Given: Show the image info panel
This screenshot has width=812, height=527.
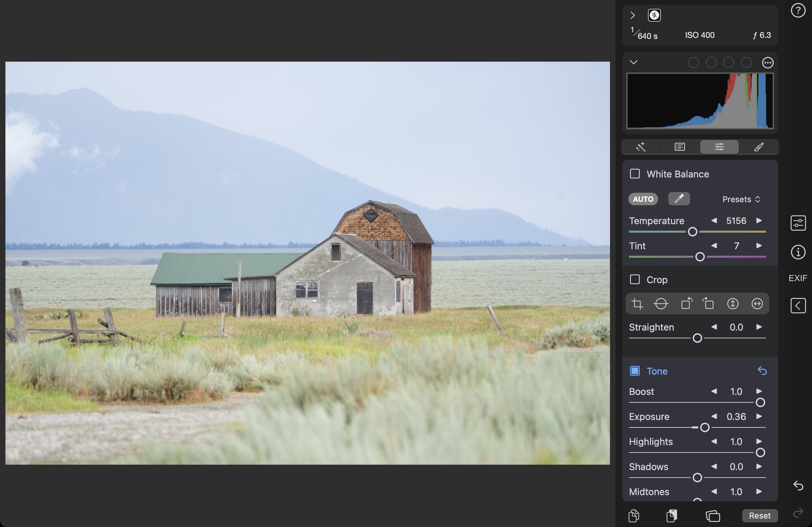Looking at the screenshot, I should point(798,253).
